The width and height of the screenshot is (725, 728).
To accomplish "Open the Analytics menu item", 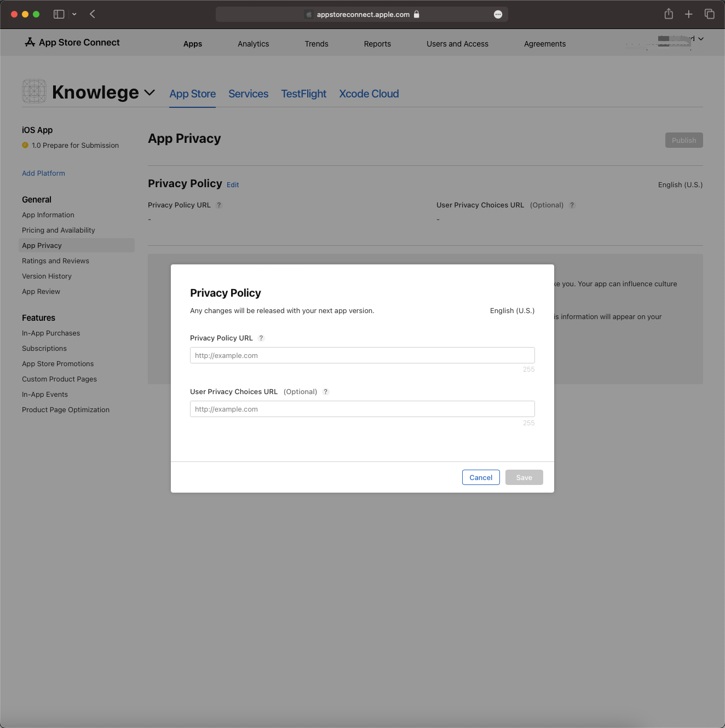I will tap(254, 44).
